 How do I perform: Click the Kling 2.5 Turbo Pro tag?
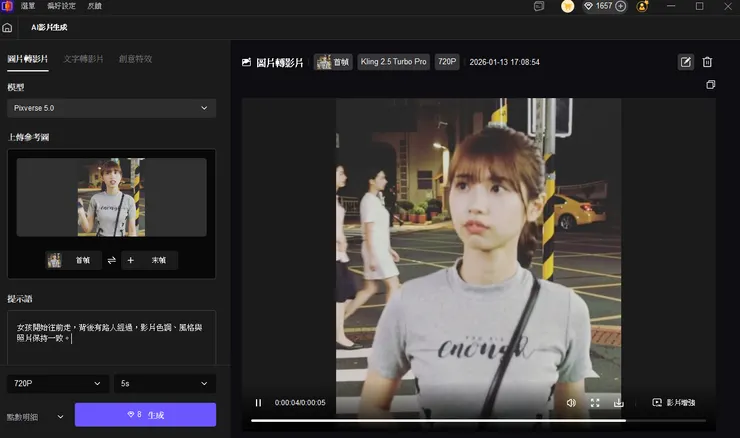pyautogui.click(x=394, y=62)
